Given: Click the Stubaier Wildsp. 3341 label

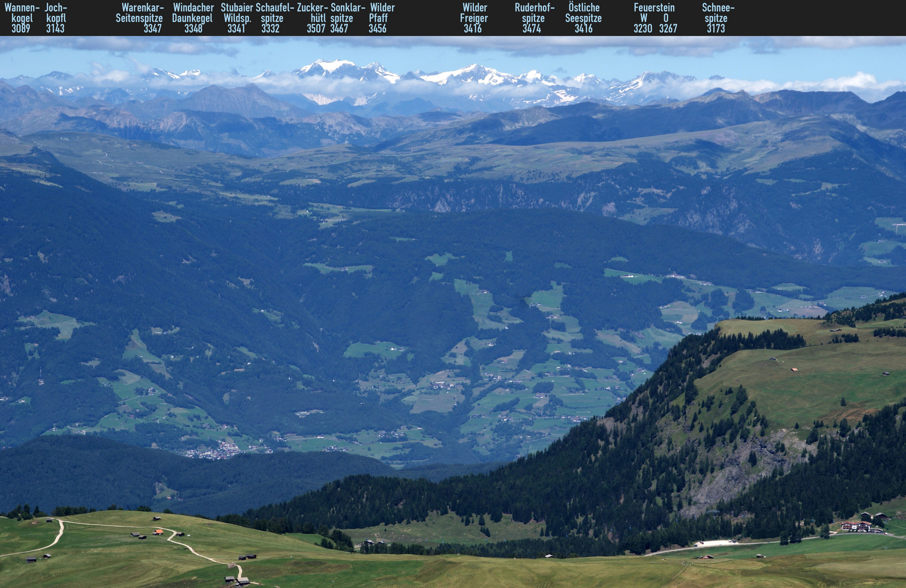Looking at the screenshot, I should [236, 18].
